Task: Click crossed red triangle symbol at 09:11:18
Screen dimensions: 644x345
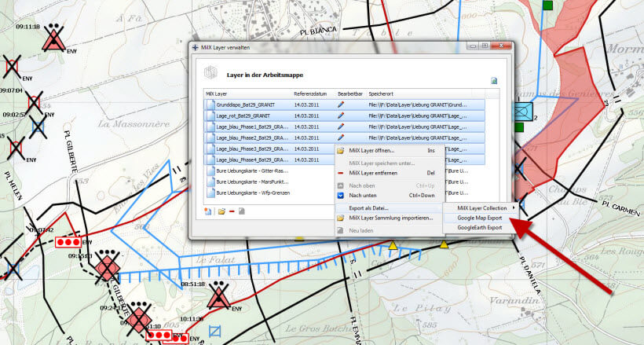Action: [x=54, y=38]
